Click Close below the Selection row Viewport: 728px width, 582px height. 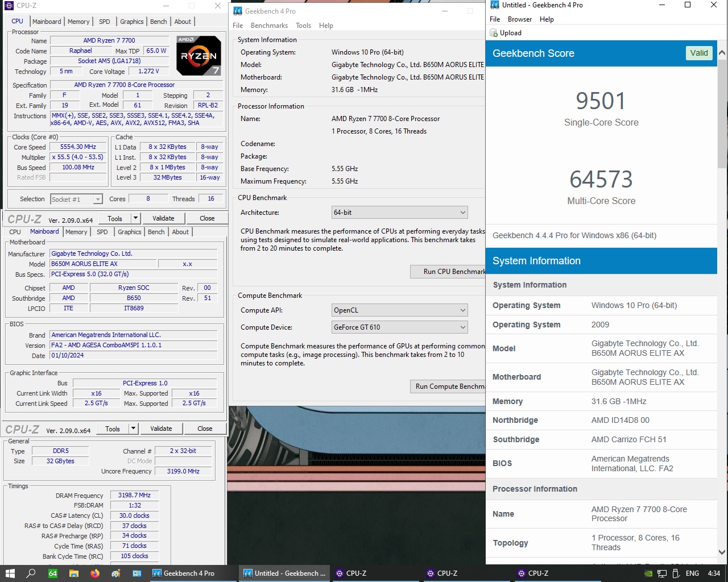click(207, 218)
